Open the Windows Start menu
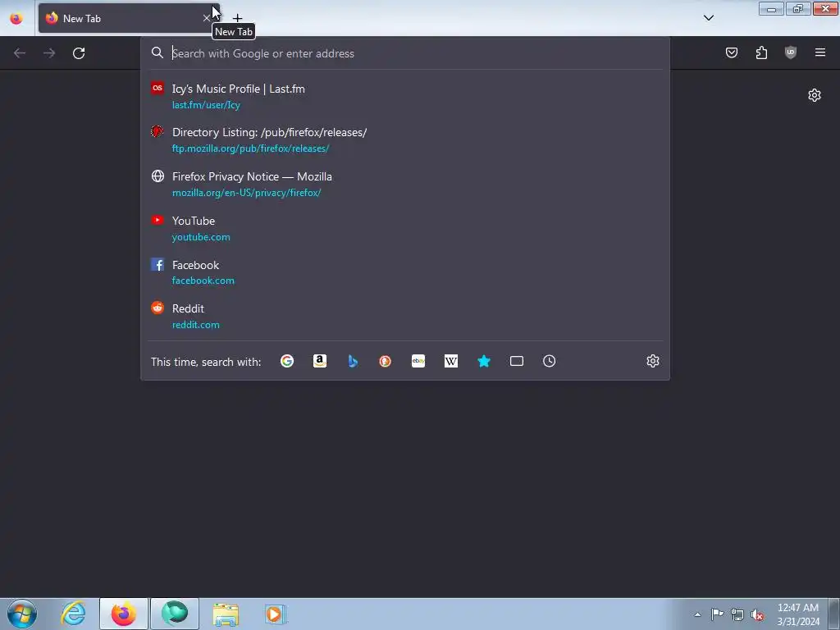 tap(22, 614)
